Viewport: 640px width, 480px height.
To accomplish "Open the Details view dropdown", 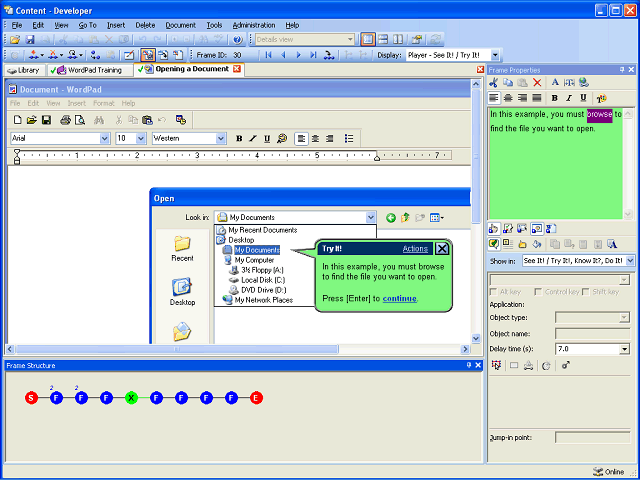I will [x=350, y=40].
